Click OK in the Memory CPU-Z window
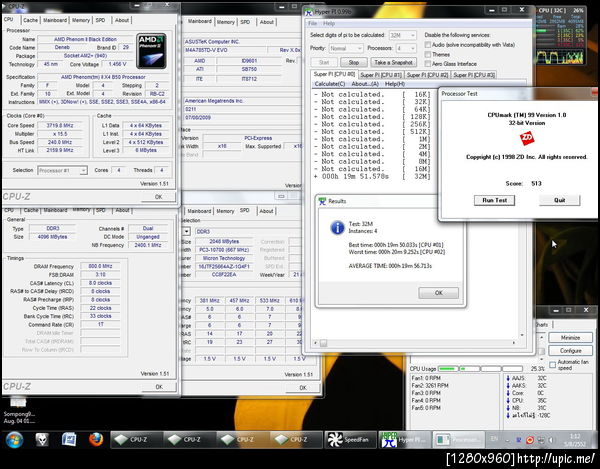The image size is (600, 469). (x=159, y=387)
